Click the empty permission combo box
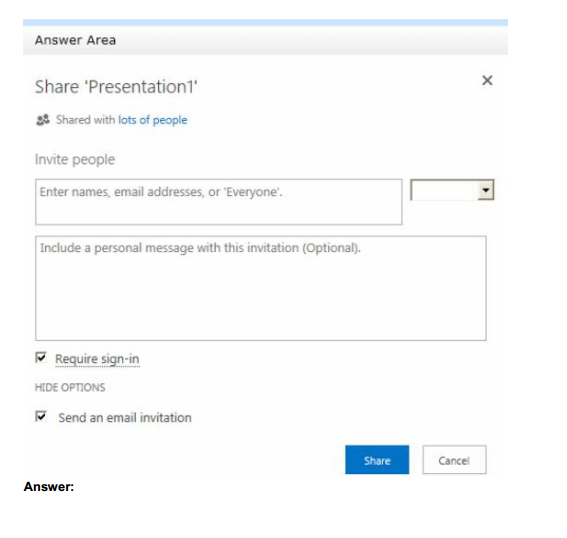 click(452, 190)
